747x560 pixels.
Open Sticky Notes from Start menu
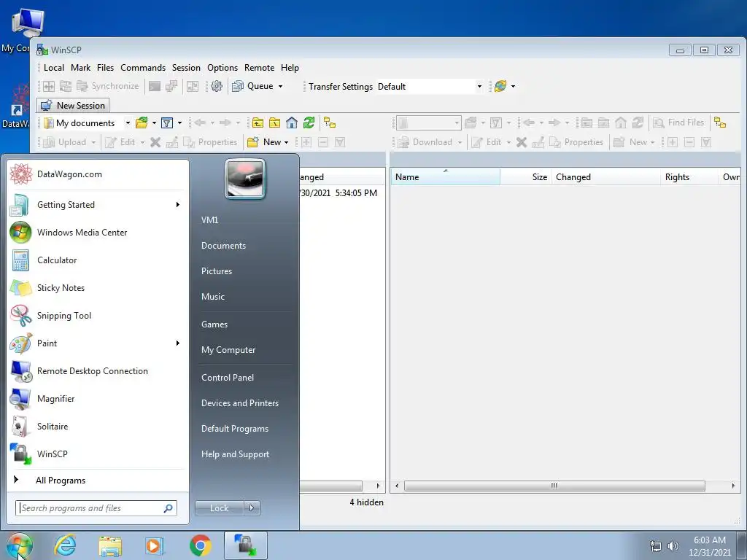point(98,288)
